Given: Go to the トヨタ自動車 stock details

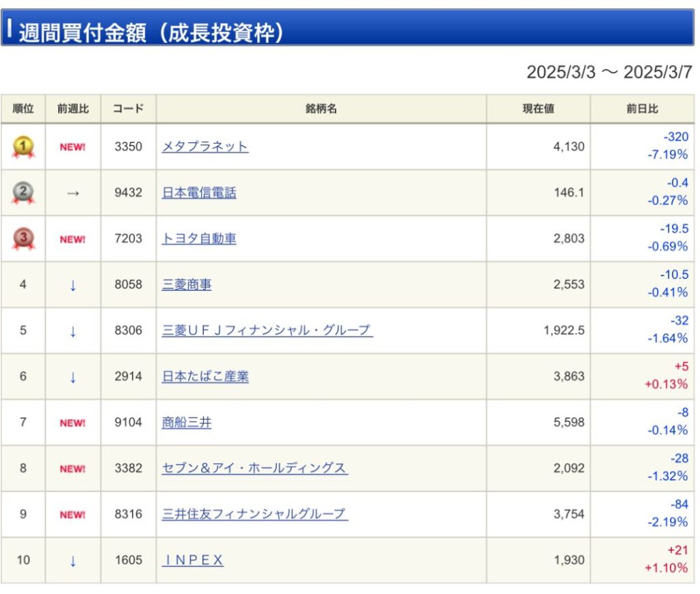Looking at the screenshot, I should click(x=199, y=239).
